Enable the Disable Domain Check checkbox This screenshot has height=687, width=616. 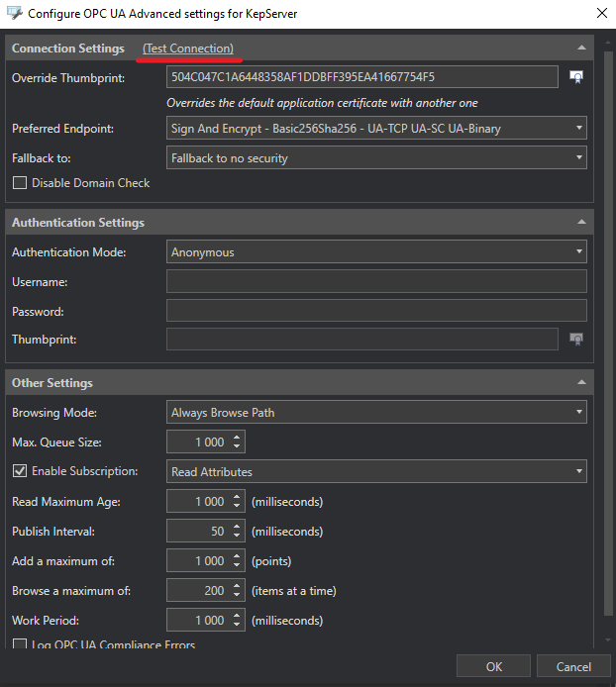click(x=20, y=183)
